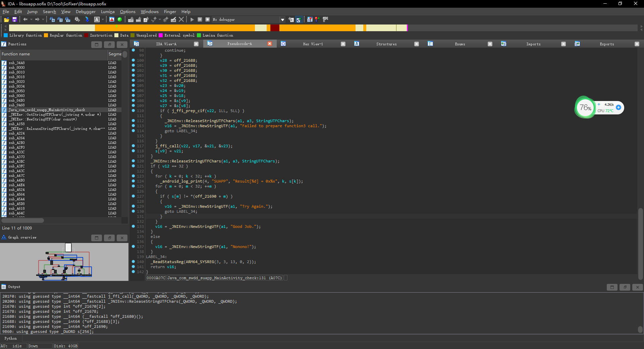
Task: Switch to the Imports tab
Action: (x=533, y=44)
